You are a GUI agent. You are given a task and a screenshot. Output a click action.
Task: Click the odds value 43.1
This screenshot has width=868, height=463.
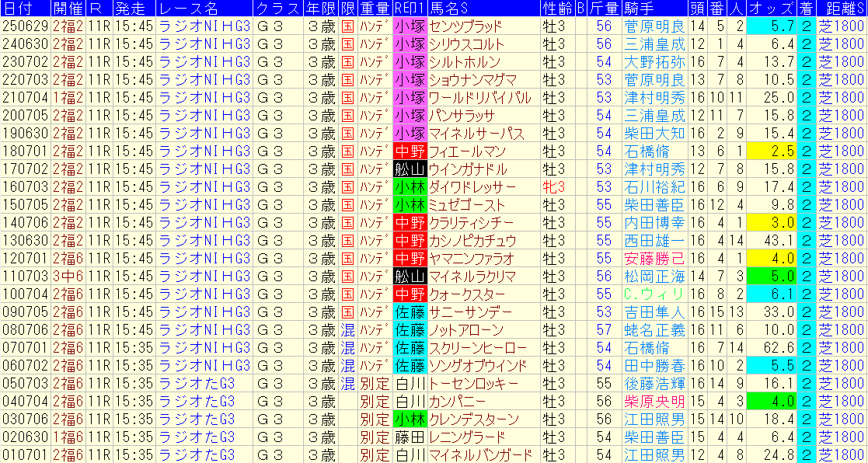point(779,241)
